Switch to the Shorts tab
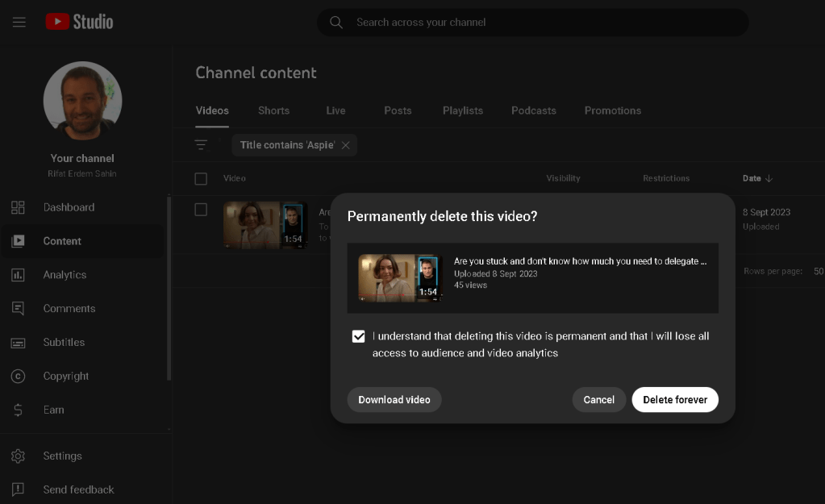 (x=273, y=110)
